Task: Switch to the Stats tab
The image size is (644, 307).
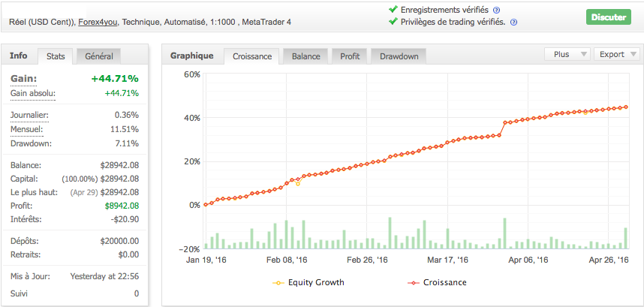Action: [56, 56]
